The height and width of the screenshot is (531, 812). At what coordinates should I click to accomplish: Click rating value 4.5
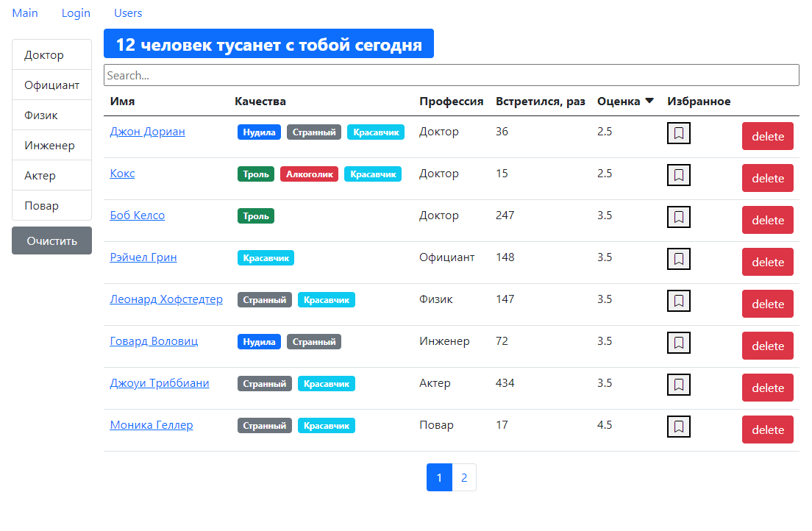(605, 425)
